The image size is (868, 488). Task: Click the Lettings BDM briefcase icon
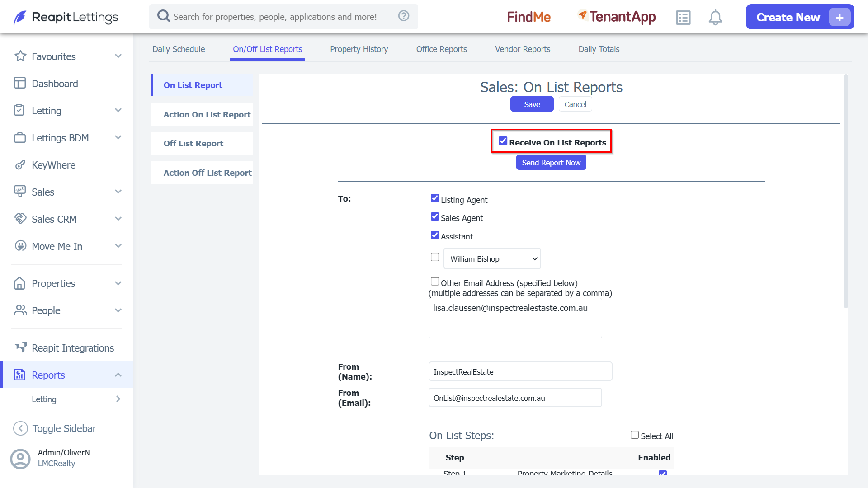tap(20, 137)
